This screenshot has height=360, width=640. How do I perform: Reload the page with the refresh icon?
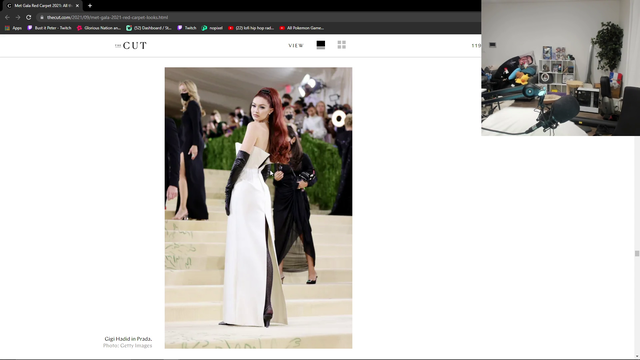coord(29,18)
